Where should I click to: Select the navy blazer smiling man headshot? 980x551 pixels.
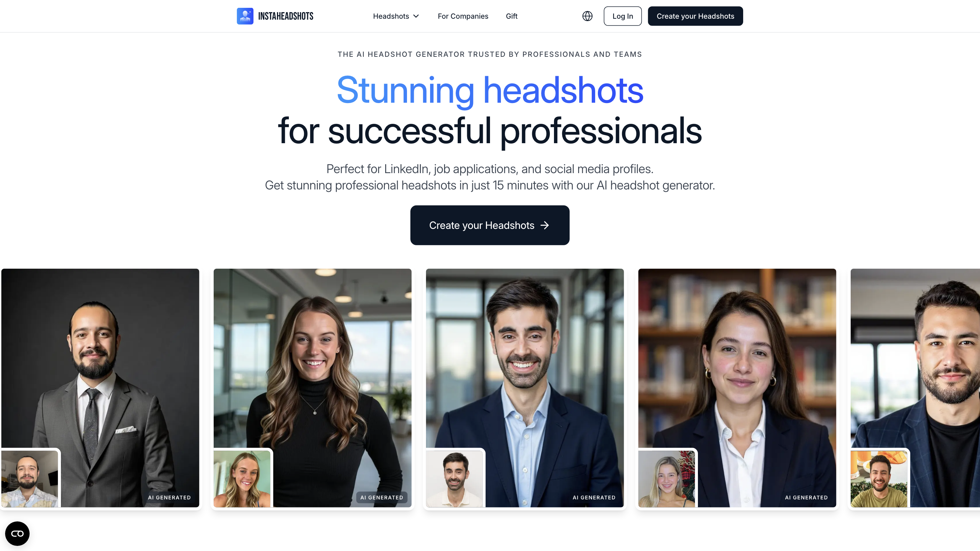525,387
